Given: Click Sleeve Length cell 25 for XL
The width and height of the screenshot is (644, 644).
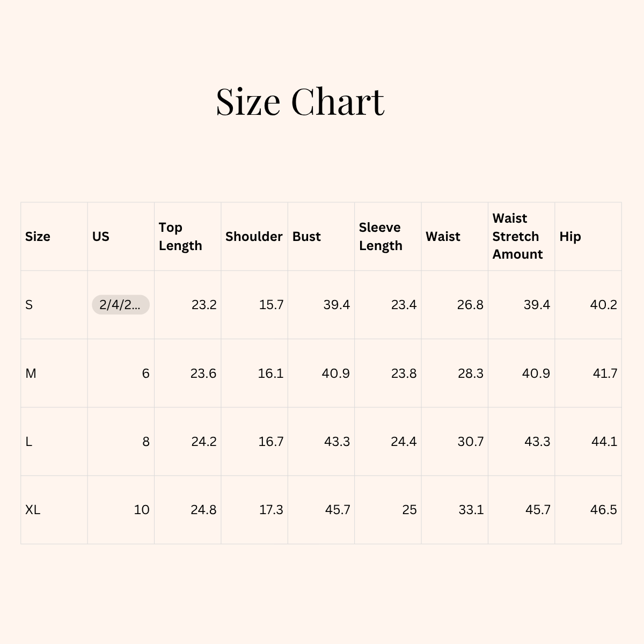Looking at the screenshot, I should click(x=409, y=510).
